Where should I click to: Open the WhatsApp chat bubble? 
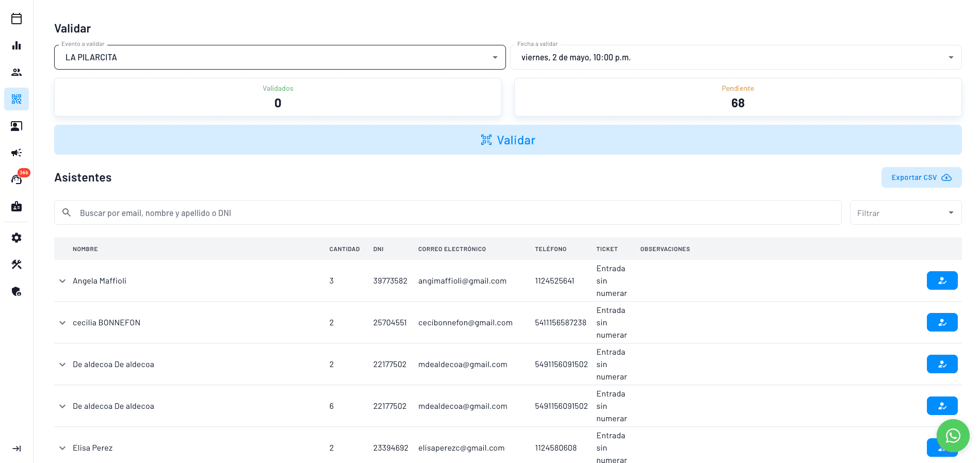coord(953,436)
